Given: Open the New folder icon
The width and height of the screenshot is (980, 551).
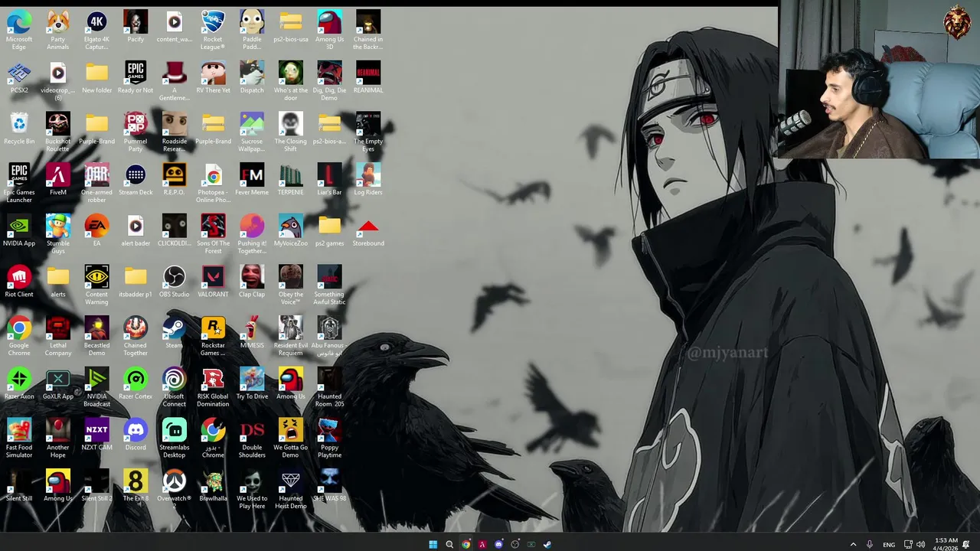Looking at the screenshot, I should click(96, 78).
